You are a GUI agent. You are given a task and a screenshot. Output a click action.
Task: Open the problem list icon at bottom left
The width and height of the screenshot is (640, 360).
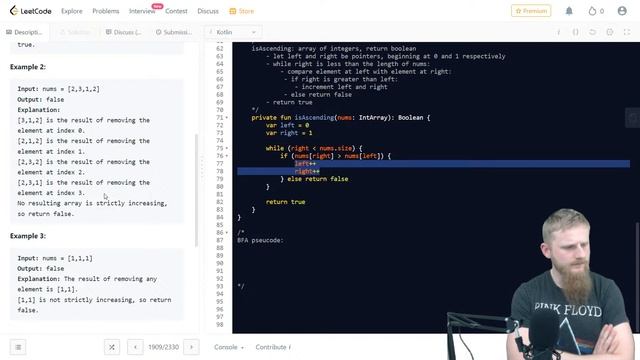point(18,347)
